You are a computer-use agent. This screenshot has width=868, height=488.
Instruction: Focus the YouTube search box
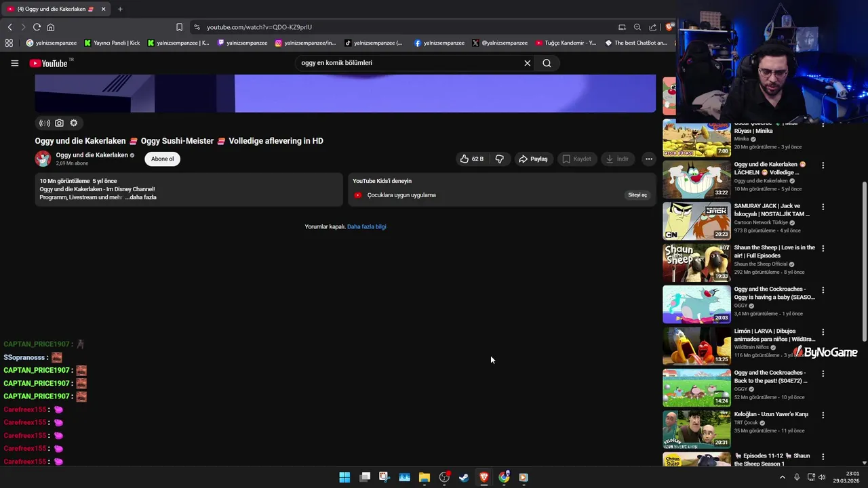click(409, 63)
